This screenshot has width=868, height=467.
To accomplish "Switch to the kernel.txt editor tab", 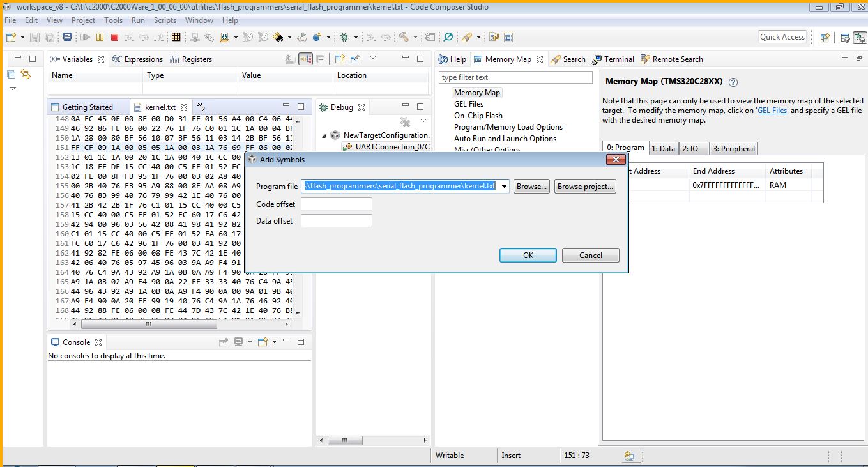I will coord(160,107).
